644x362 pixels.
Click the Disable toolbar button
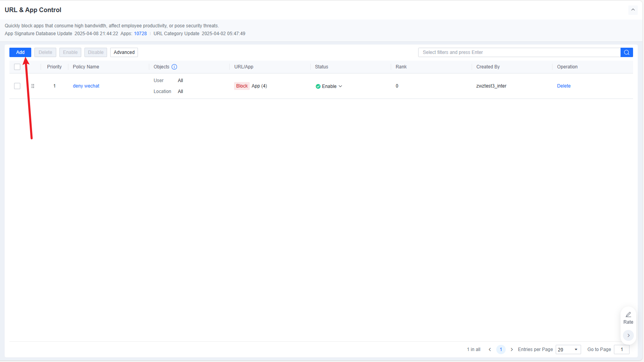(96, 52)
